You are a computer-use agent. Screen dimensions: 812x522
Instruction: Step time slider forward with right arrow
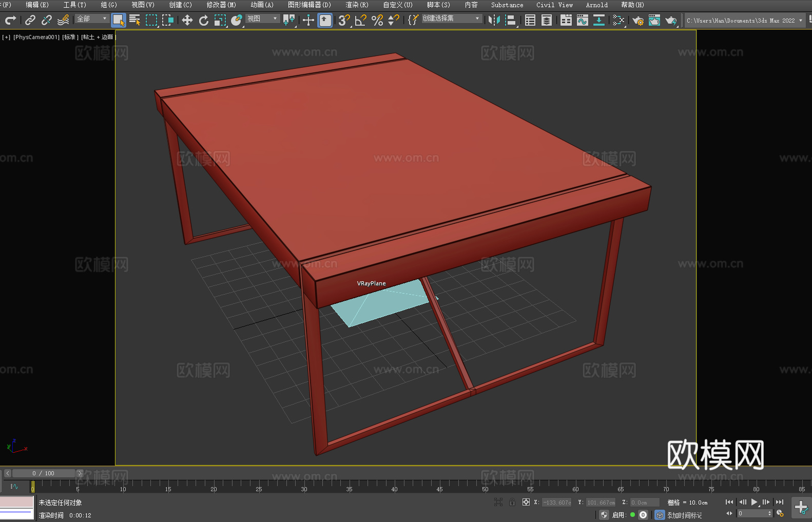(x=80, y=473)
